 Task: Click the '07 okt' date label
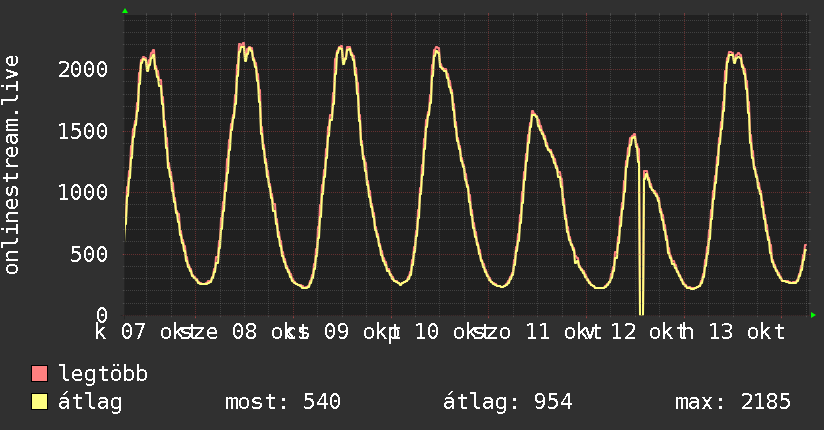(x=153, y=331)
